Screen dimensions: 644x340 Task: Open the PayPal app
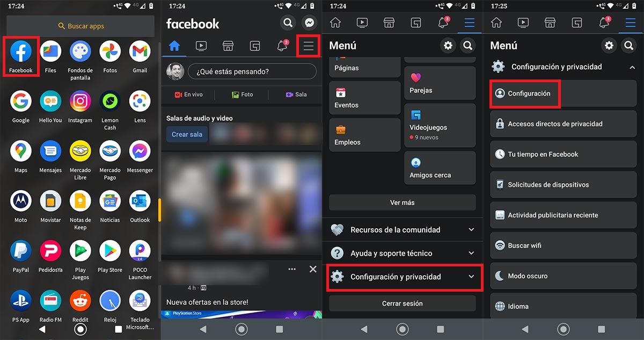tap(21, 251)
